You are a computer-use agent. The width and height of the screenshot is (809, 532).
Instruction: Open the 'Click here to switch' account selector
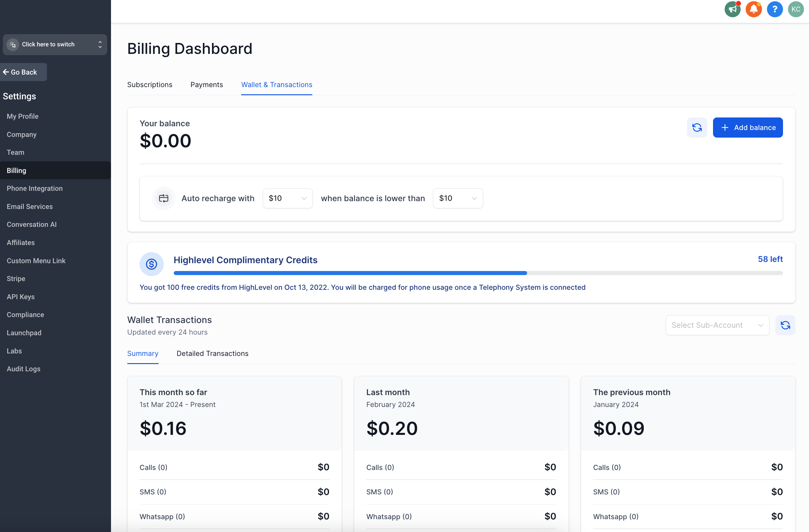pyautogui.click(x=55, y=44)
